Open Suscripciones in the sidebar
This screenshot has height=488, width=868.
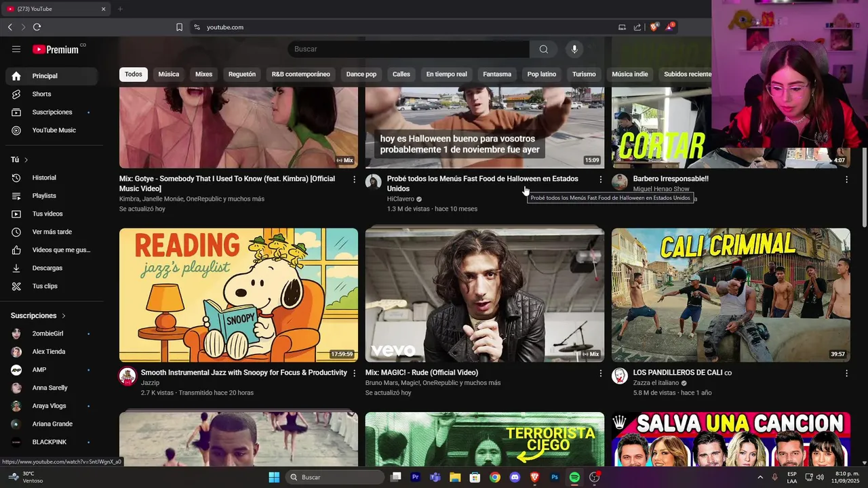(52, 112)
